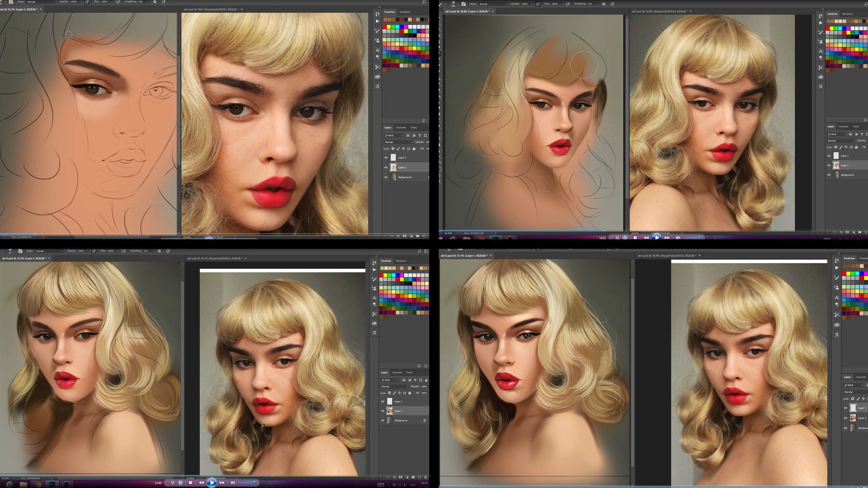The image size is (868, 488).
Task: Create new layer in 52,1% window
Action: pos(423,236)
